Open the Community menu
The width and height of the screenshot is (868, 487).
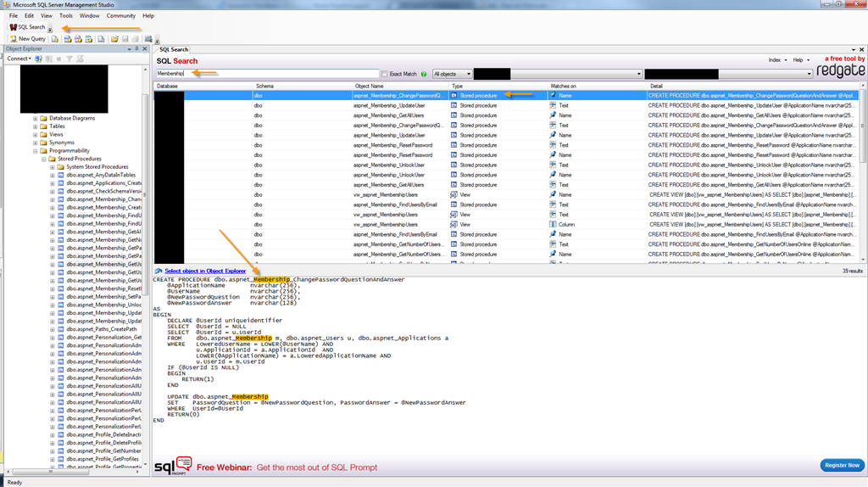(x=120, y=15)
